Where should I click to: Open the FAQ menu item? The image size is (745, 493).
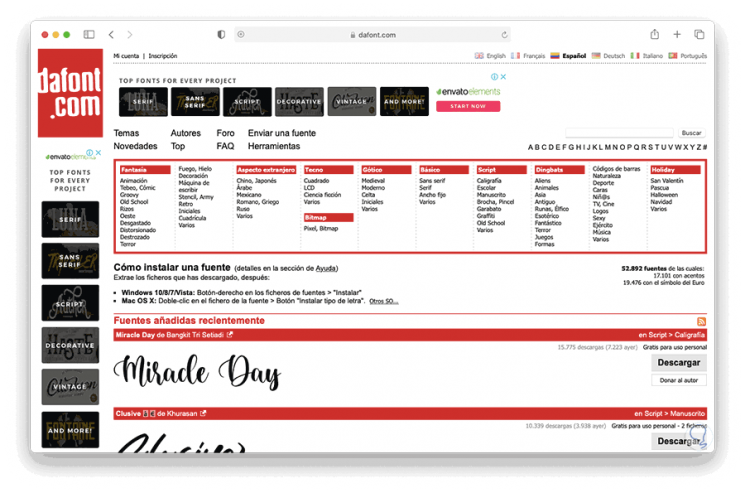(x=225, y=146)
